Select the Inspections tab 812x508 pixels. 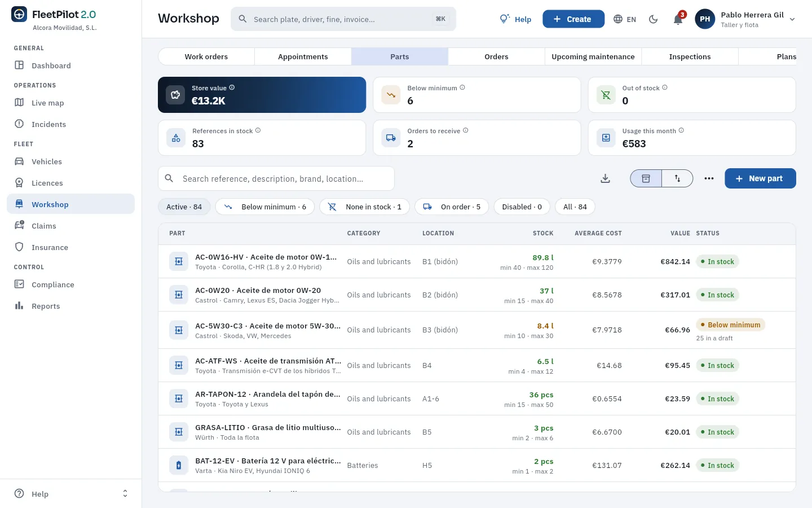(690, 56)
